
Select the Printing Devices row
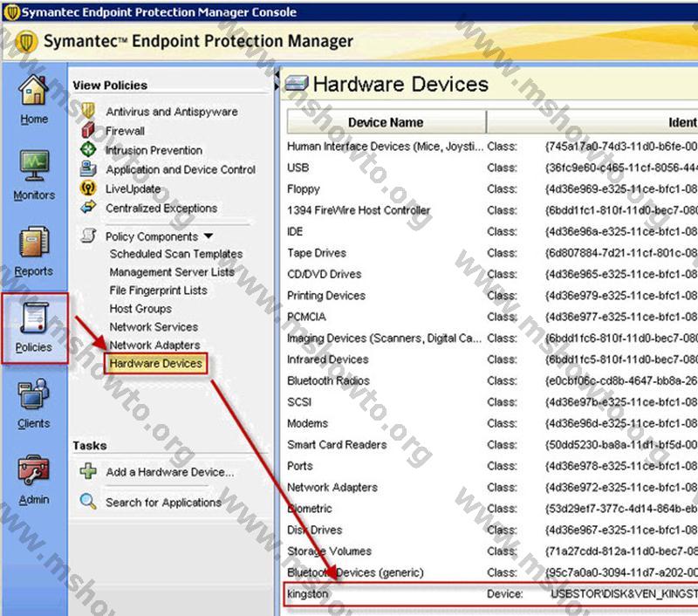[x=491, y=296]
